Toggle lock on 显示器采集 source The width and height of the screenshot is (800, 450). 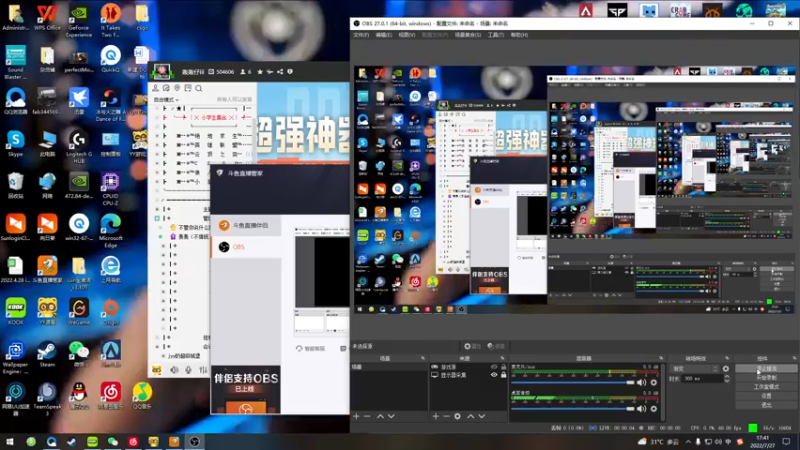[x=504, y=375]
